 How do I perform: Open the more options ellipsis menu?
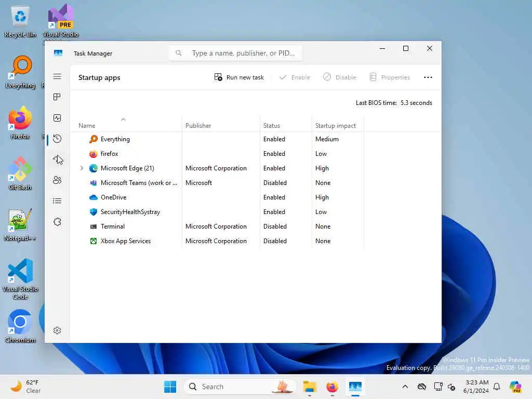pyautogui.click(x=428, y=77)
